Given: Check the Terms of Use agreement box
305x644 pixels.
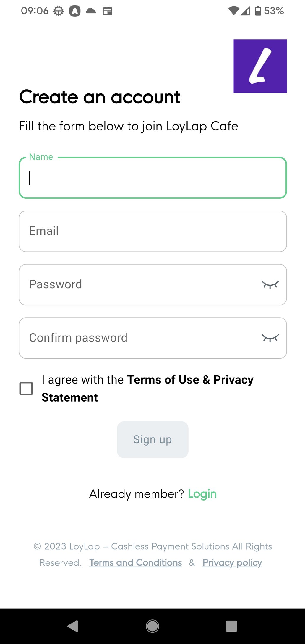Looking at the screenshot, I should [26, 388].
